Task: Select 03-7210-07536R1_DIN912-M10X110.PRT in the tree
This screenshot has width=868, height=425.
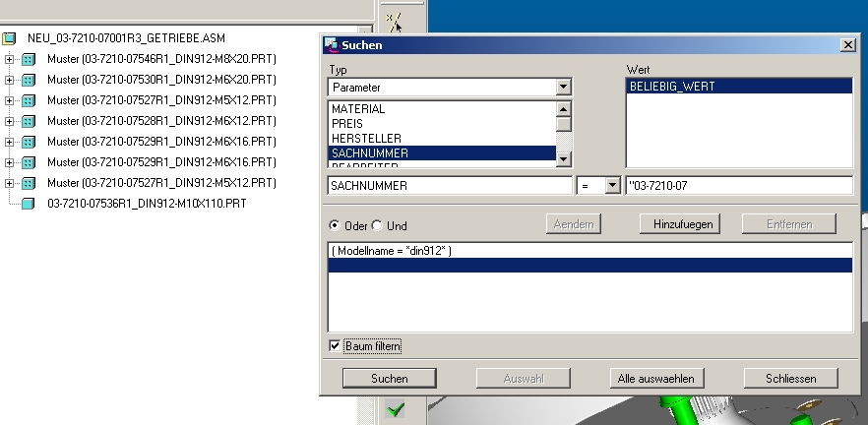Action: click(x=147, y=204)
